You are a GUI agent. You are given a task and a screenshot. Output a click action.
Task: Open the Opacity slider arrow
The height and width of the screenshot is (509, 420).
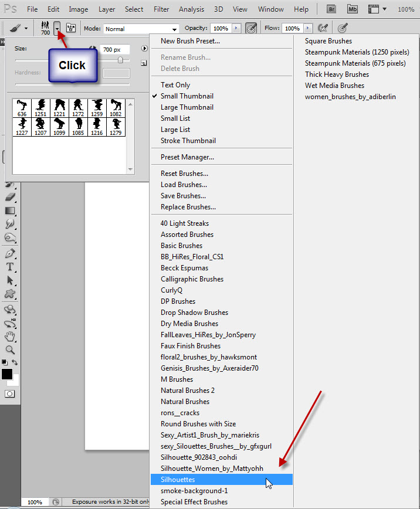click(236, 28)
